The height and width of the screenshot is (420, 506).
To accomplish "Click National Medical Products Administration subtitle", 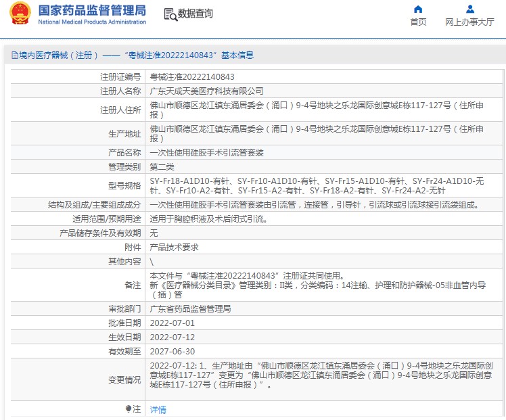I will coord(92,22).
